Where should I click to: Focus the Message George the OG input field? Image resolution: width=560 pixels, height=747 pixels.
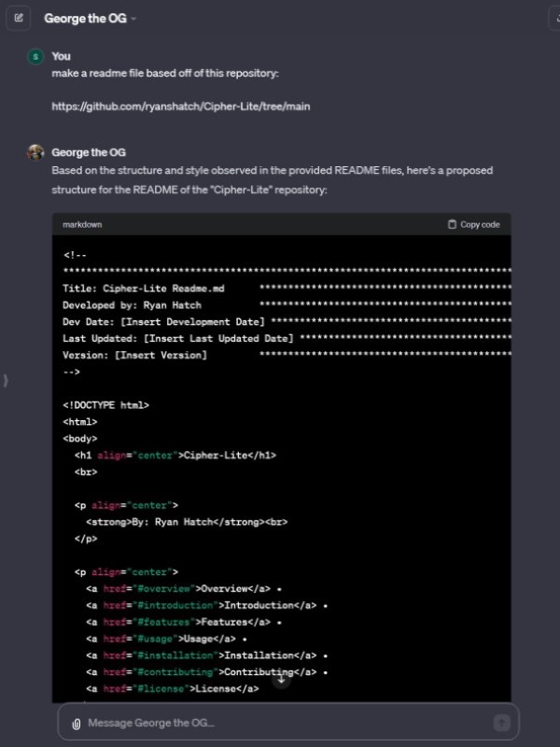[280, 723]
